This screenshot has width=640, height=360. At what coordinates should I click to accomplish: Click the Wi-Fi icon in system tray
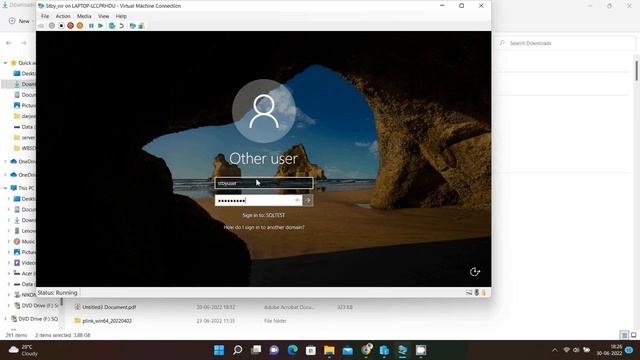[567, 350]
